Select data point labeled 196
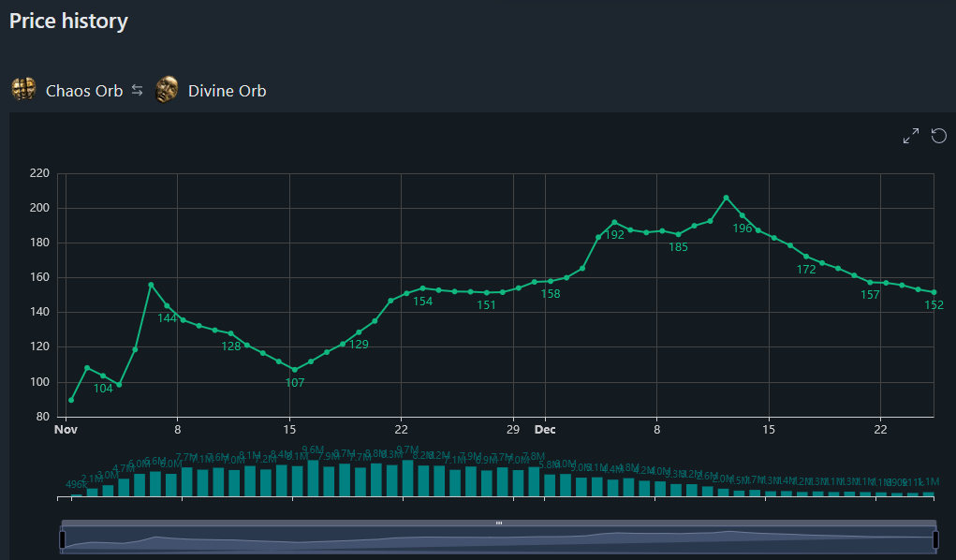This screenshot has height=560, width=956. tap(742, 215)
